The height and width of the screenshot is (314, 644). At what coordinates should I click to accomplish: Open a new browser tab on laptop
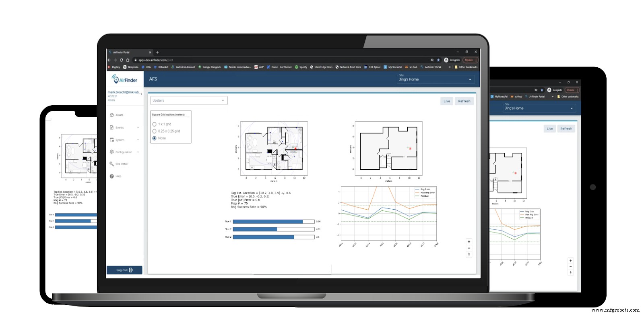pos(157,52)
